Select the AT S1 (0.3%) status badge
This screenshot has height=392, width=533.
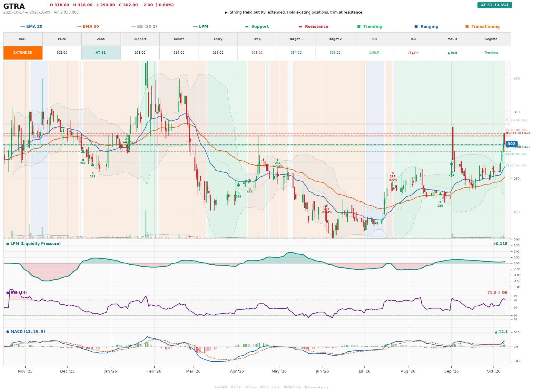pos(494,5)
